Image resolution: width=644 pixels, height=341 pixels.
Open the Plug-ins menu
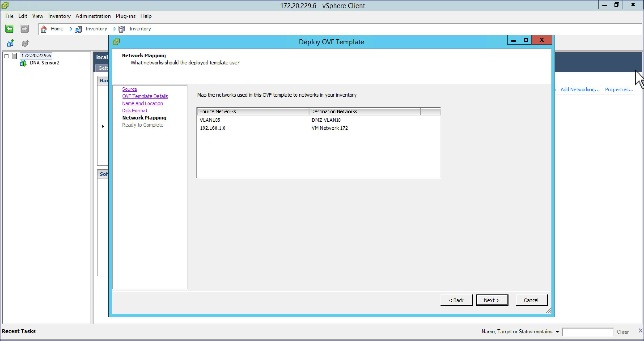coord(125,16)
